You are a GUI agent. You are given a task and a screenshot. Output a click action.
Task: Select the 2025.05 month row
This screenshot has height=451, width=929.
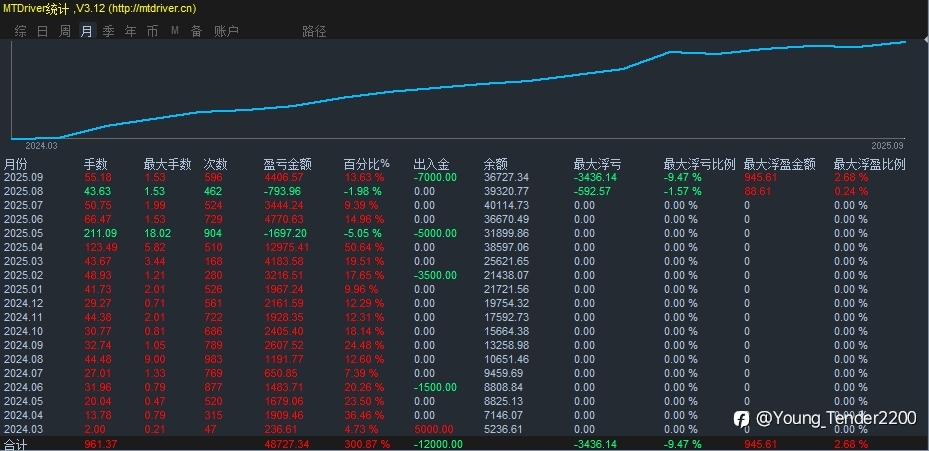[x=464, y=234]
